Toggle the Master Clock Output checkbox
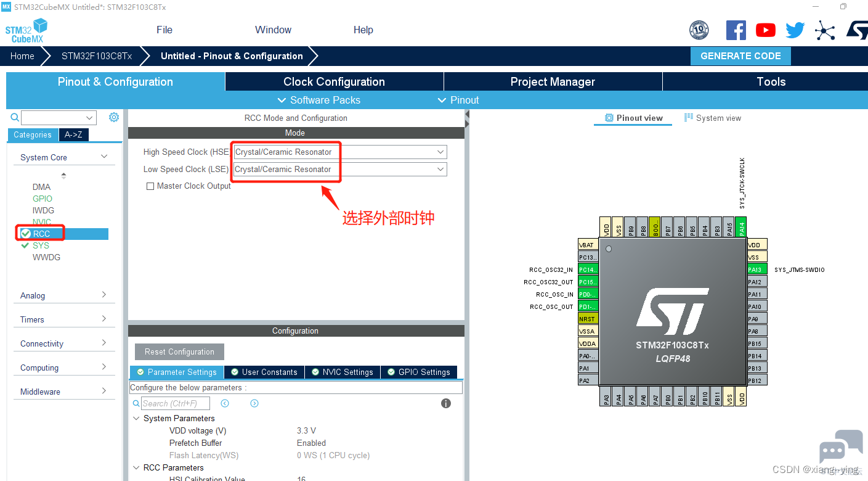The height and width of the screenshot is (481, 868). click(x=150, y=186)
